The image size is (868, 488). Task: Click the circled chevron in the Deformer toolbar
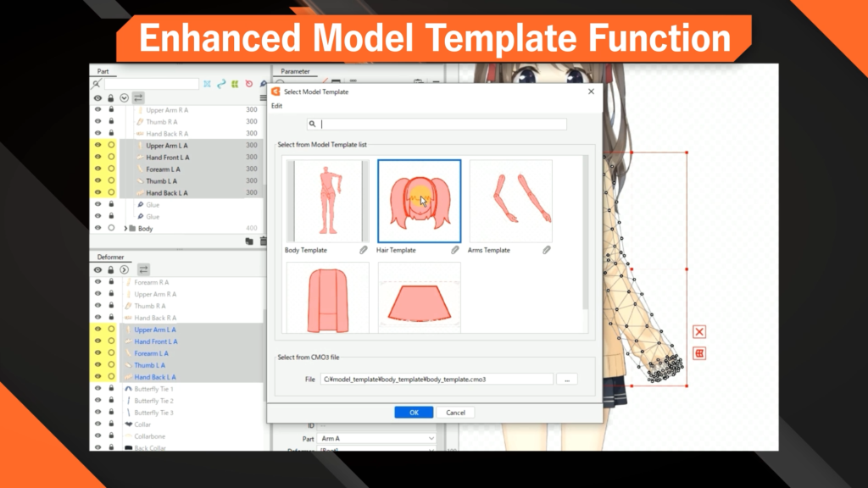(124, 269)
